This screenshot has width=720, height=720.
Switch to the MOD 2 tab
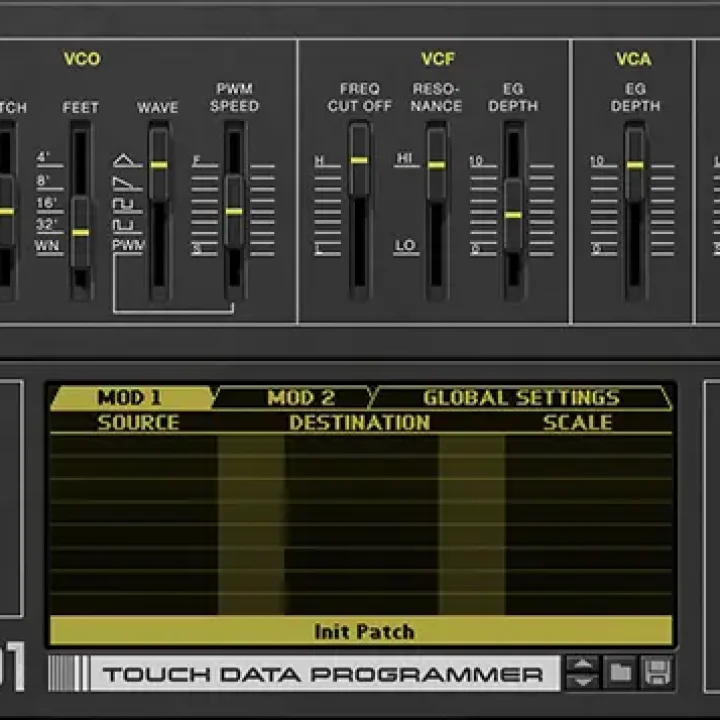point(294,398)
